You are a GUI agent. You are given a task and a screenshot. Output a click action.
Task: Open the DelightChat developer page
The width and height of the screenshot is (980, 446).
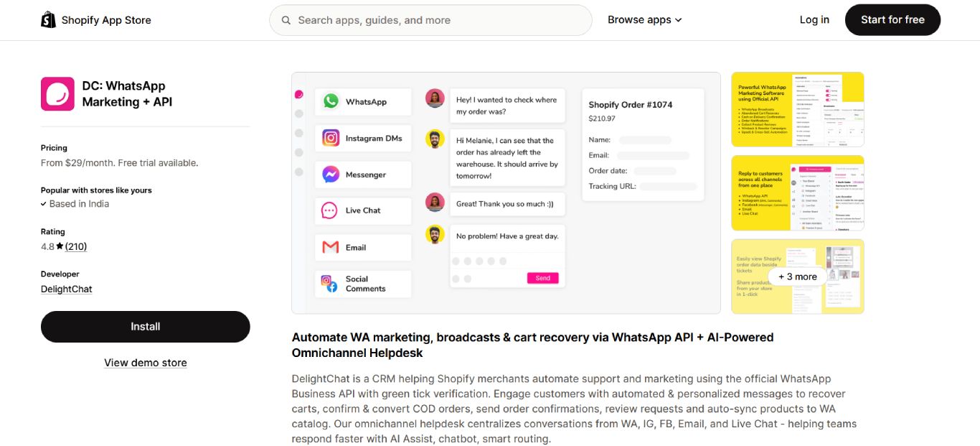click(x=66, y=288)
